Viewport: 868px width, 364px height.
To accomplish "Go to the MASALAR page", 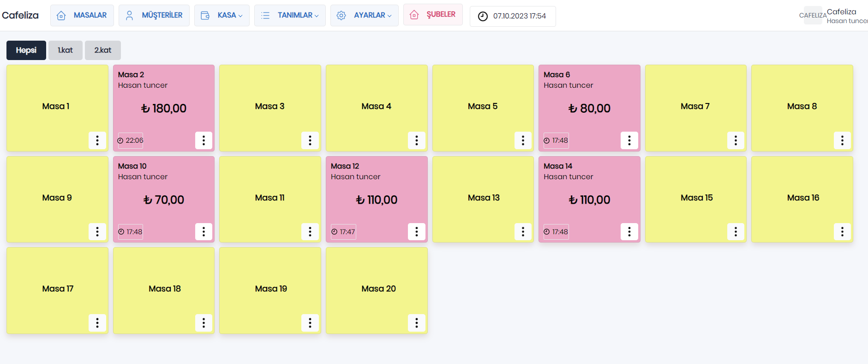I will pyautogui.click(x=82, y=15).
